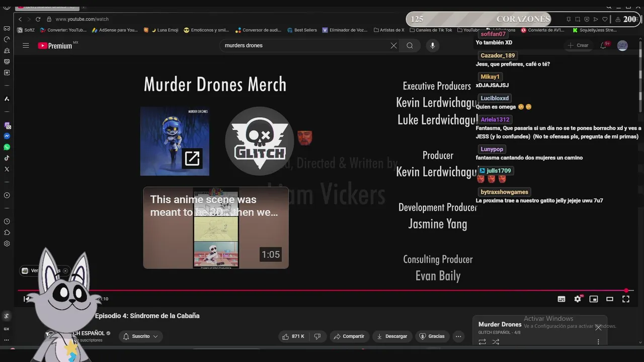
Task: Enter fullscreen video mode
Action: coord(626,299)
